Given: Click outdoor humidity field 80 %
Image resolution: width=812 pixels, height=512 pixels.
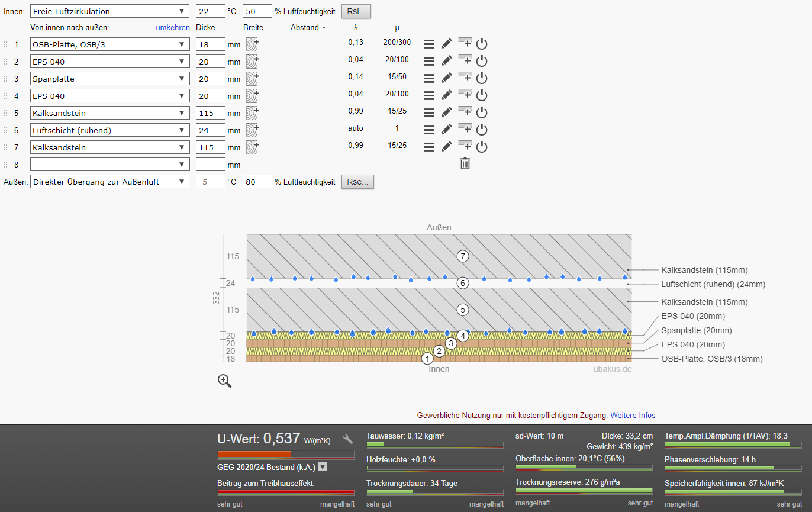Looking at the screenshot, I should coord(257,182).
